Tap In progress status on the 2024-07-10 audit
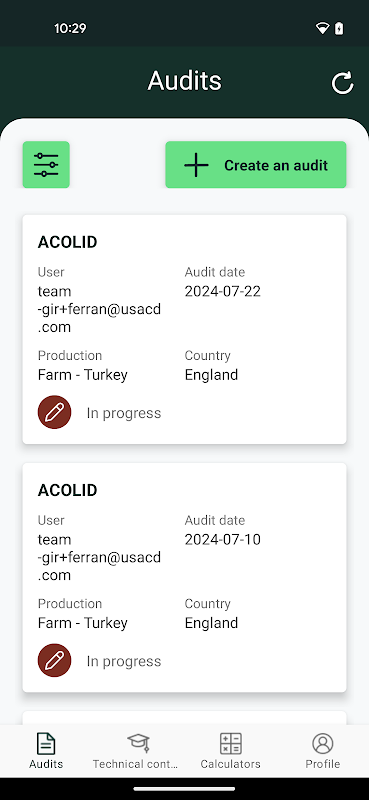Viewport: 369px width, 800px height. pos(124,661)
